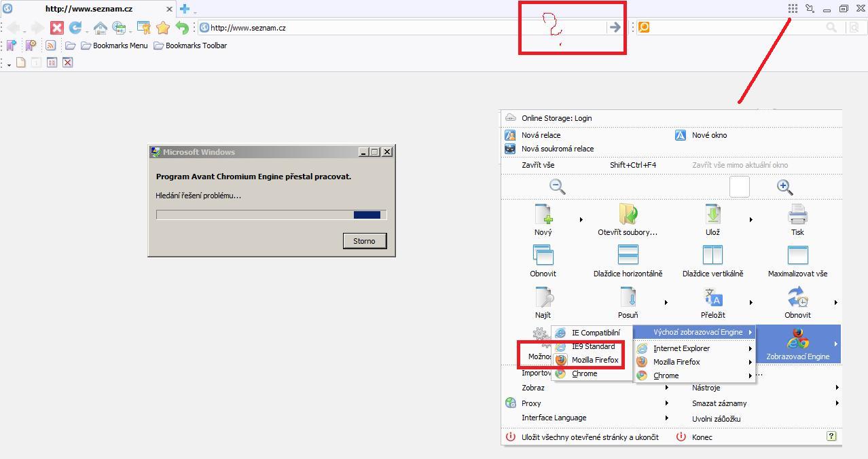Click the zoom in magnifier icon
This screenshot has width=868, height=459.
[785, 187]
